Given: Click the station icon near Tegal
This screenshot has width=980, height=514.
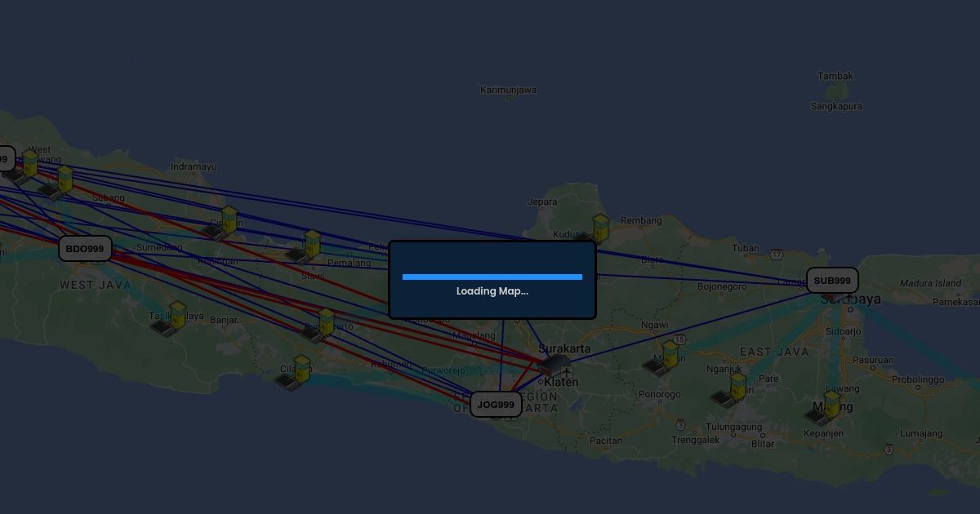Looking at the screenshot, I should [x=305, y=247].
